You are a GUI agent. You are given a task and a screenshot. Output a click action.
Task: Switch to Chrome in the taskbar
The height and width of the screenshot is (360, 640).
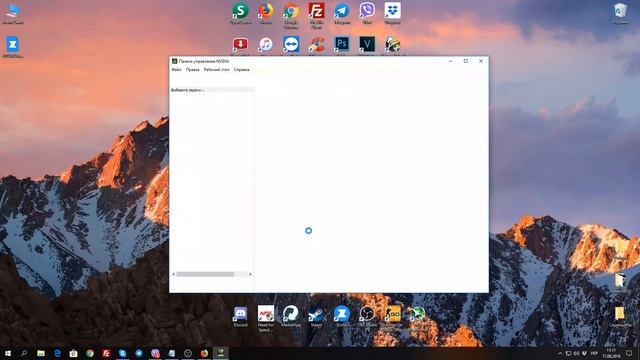pyautogui.click(x=90, y=353)
